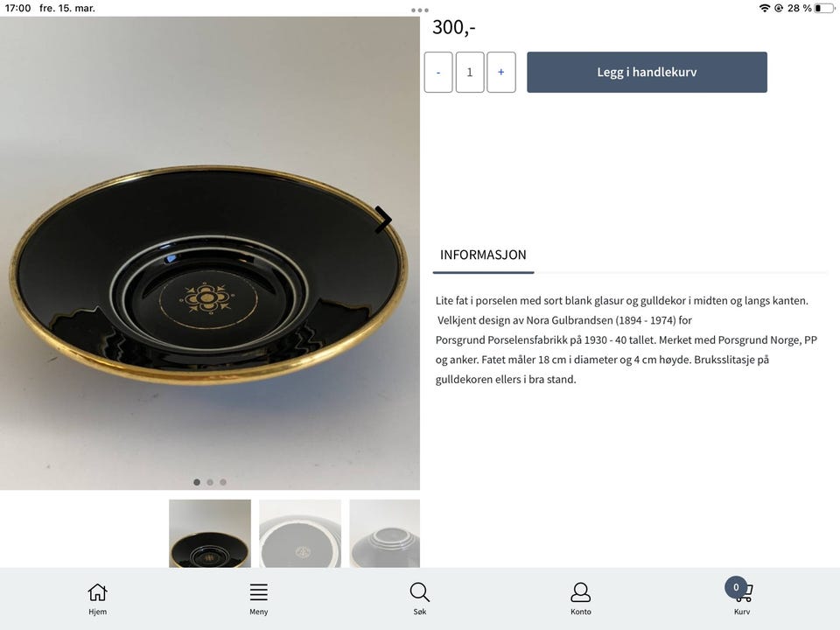Show next product image with arrow
Viewport: 840px width, 630px height.
click(383, 220)
